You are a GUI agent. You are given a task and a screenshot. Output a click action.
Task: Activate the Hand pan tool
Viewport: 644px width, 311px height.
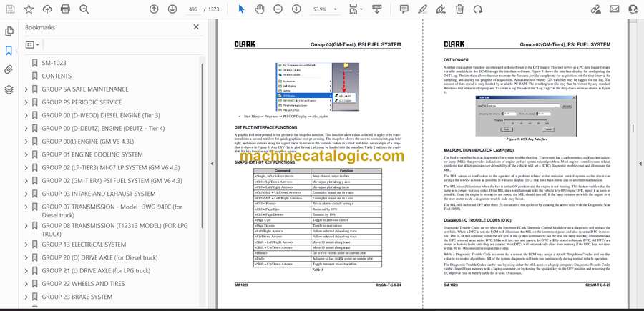(x=260, y=9)
